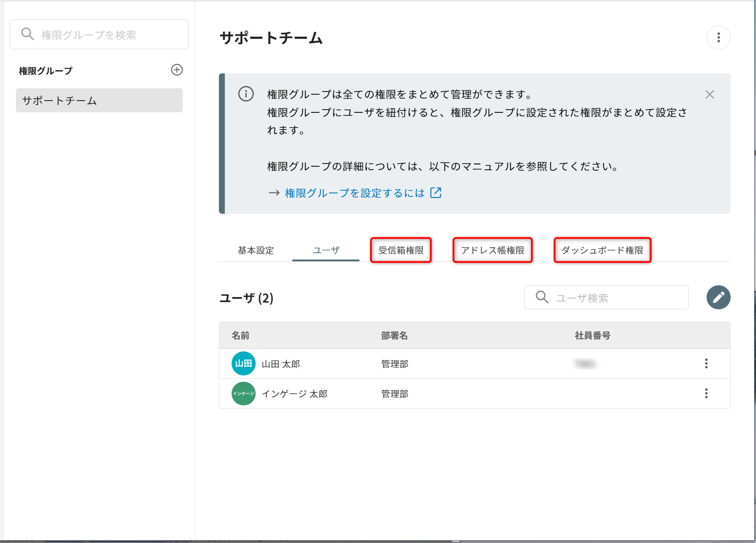Screen dimensions: 756x543
Task: Click the pencil edit users icon
Action: coord(718,298)
